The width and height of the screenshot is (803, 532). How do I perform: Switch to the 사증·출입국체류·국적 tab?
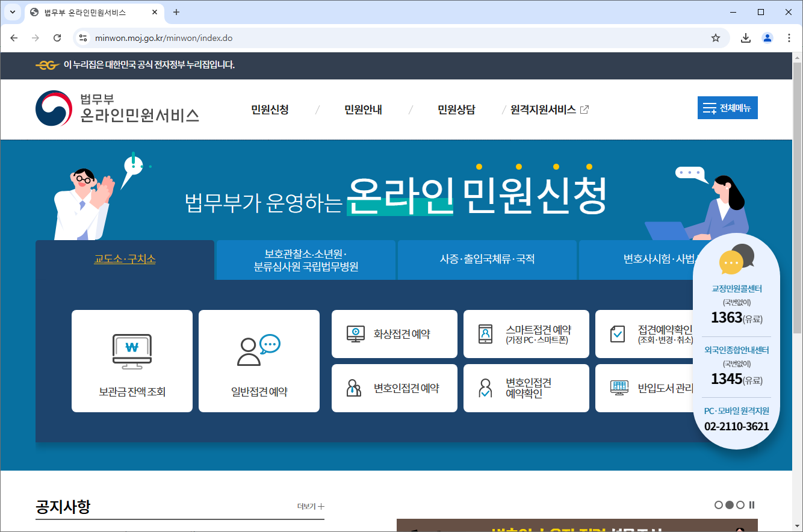click(486, 259)
